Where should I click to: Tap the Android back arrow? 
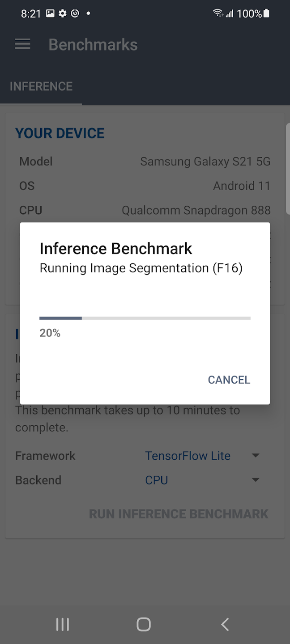click(x=225, y=624)
